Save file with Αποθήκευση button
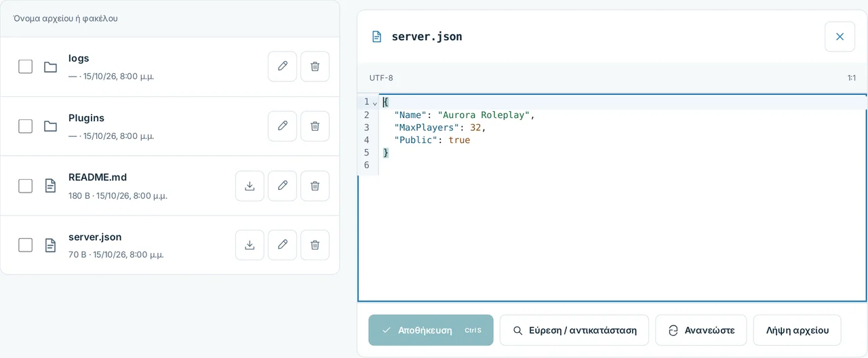 coord(431,330)
